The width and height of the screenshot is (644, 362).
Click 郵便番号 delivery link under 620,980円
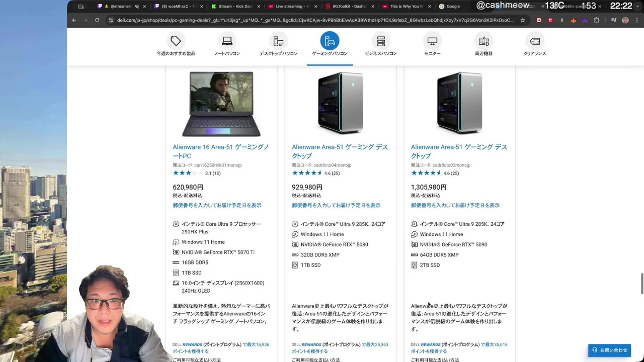pyautogui.click(x=217, y=205)
